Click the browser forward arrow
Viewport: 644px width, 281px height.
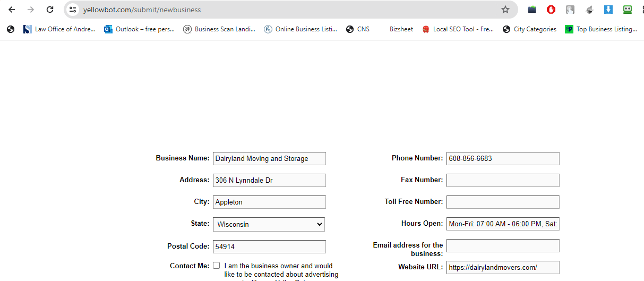click(x=31, y=10)
